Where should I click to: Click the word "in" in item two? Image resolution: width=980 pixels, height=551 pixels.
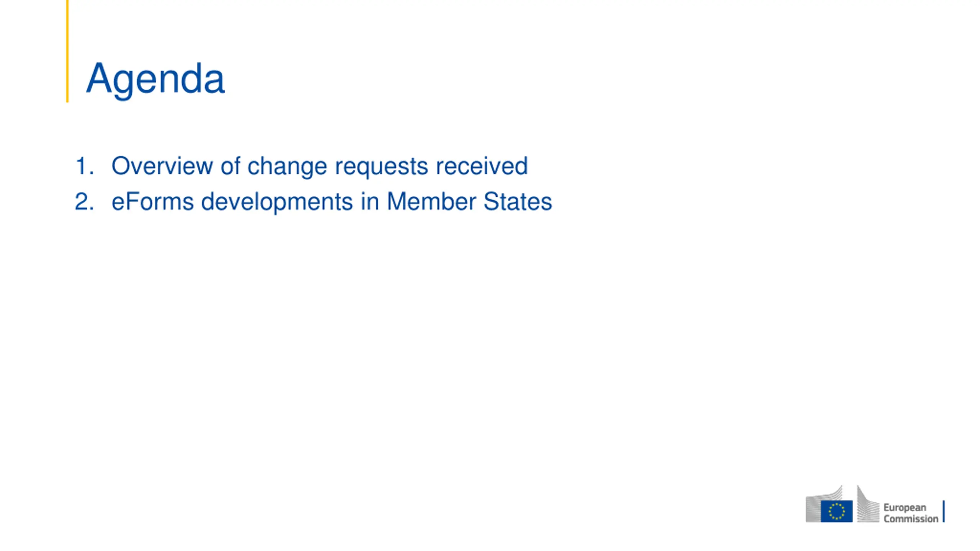click(x=370, y=201)
